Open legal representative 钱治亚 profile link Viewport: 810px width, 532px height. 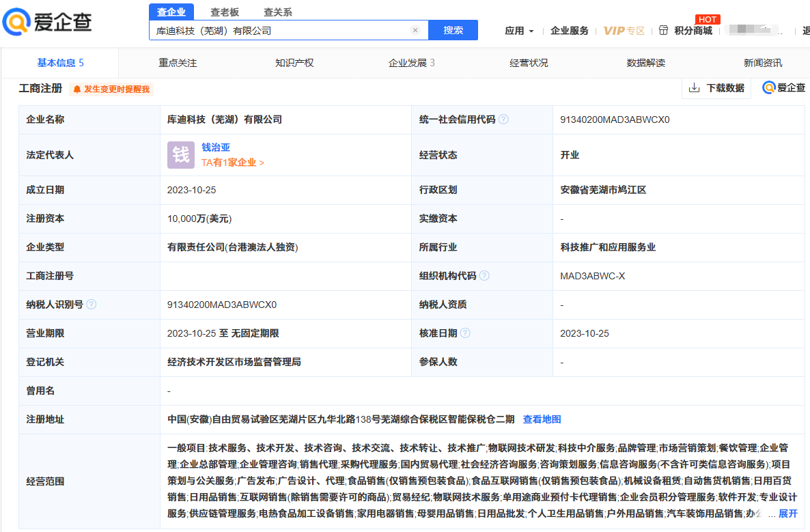coord(216,148)
